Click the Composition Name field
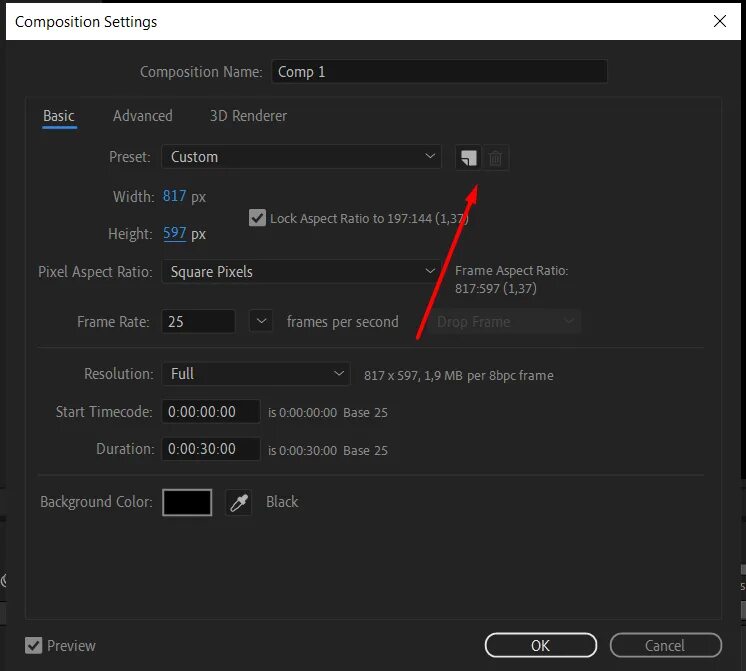Screen dimensions: 746x671 click(439, 71)
